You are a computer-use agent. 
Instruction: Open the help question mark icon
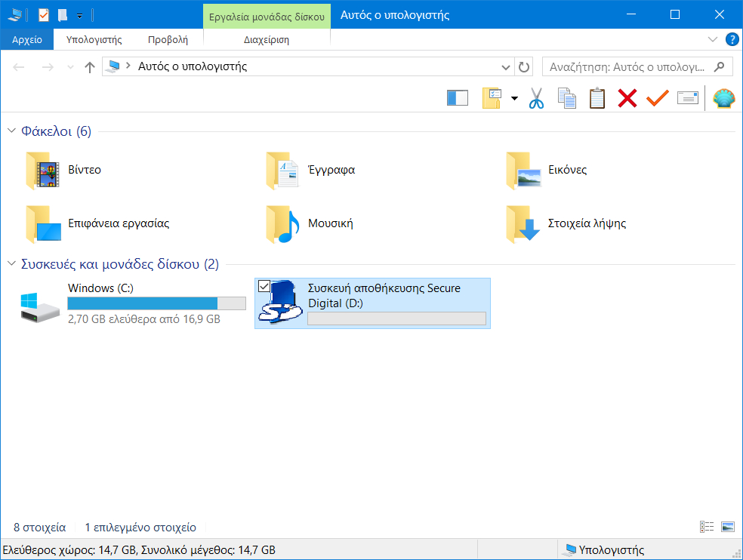[732, 39]
